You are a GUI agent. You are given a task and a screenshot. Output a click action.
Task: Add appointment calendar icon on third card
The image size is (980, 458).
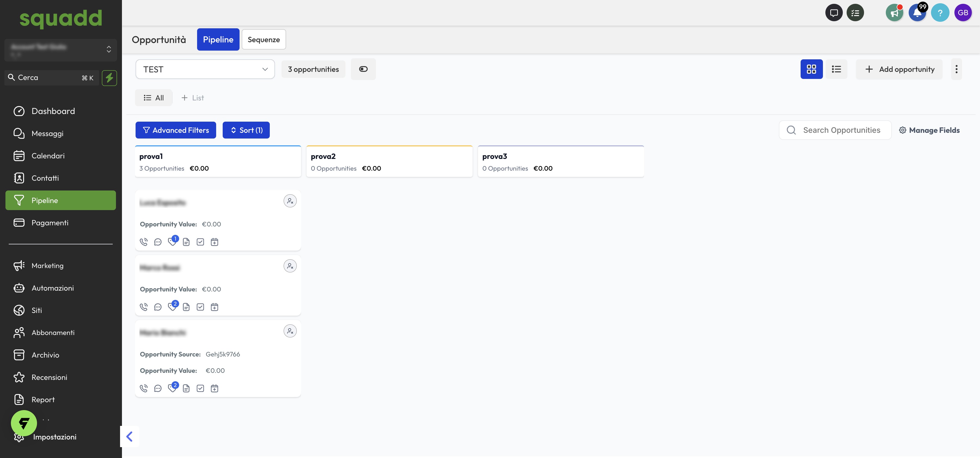[x=215, y=388]
